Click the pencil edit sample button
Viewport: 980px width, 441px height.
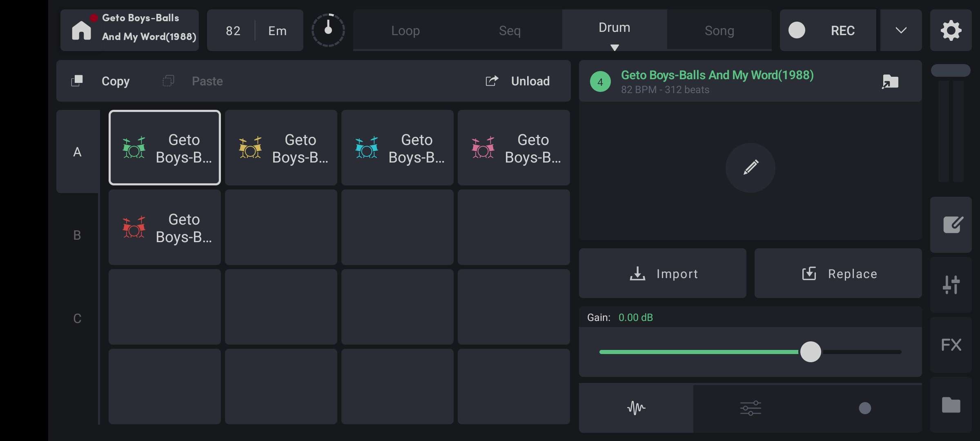(x=751, y=167)
